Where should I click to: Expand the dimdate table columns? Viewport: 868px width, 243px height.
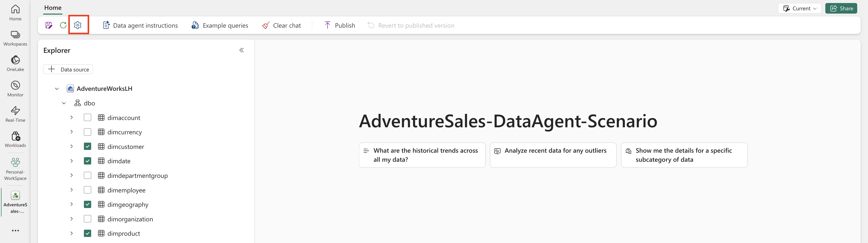pyautogui.click(x=71, y=161)
